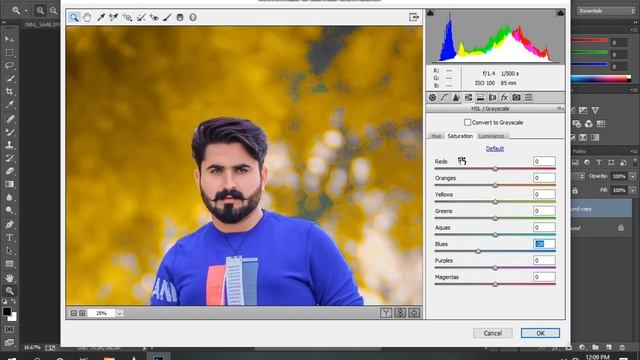The height and width of the screenshot is (360, 640).
Task: Open the Tone Curve panel icon
Action: click(x=444, y=97)
